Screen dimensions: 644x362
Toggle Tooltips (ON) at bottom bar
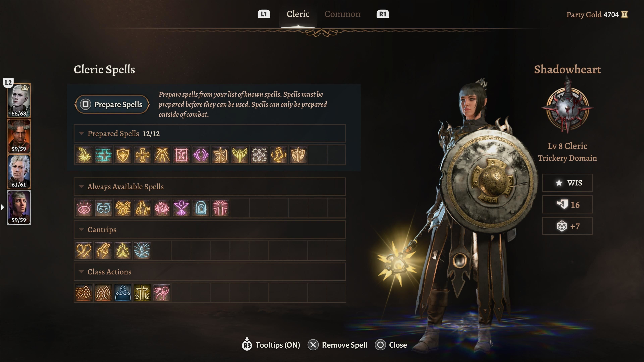[x=271, y=345]
